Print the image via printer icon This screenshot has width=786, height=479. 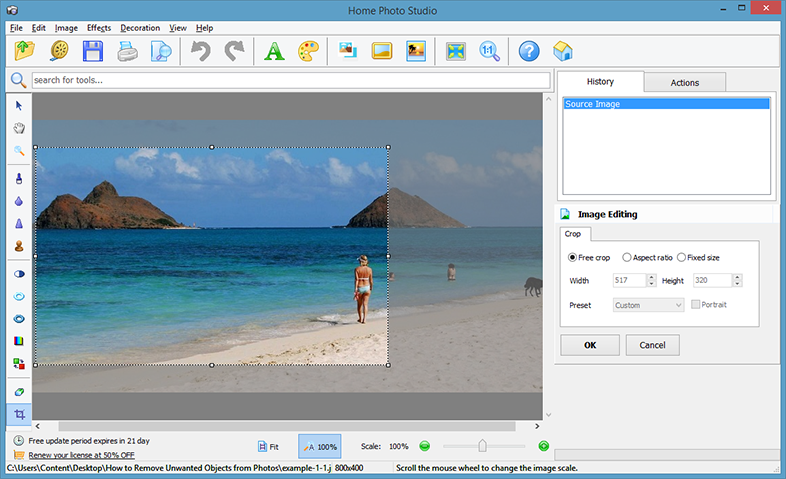point(127,51)
